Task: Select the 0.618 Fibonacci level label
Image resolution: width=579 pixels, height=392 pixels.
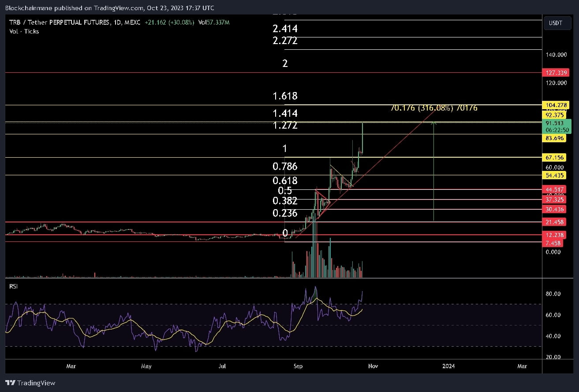Action: (x=285, y=181)
